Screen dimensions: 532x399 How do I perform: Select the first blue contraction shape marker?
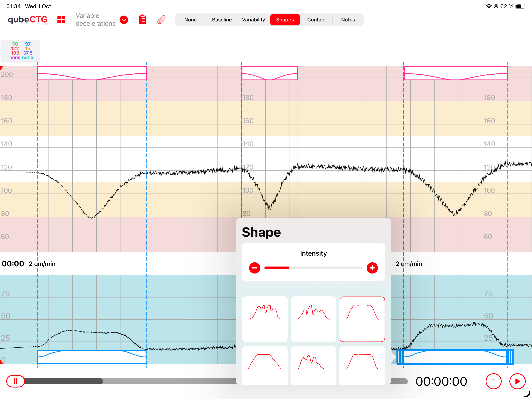pyautogui.click(x=92, y=357)
